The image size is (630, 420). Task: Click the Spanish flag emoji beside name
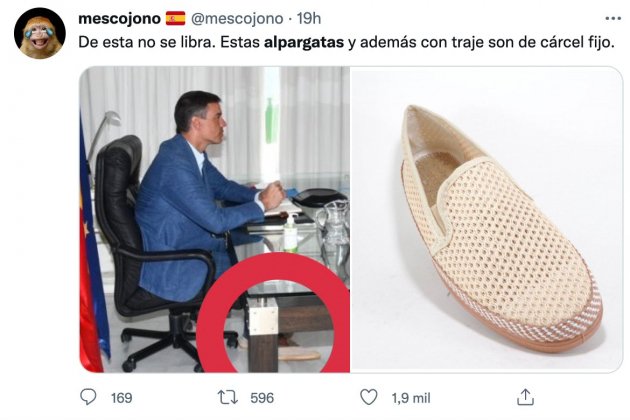pos(176,18)
